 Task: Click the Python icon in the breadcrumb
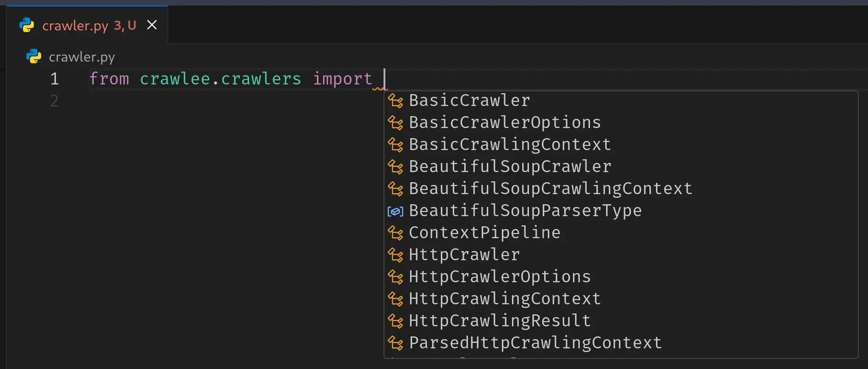[x=33, y=56]
